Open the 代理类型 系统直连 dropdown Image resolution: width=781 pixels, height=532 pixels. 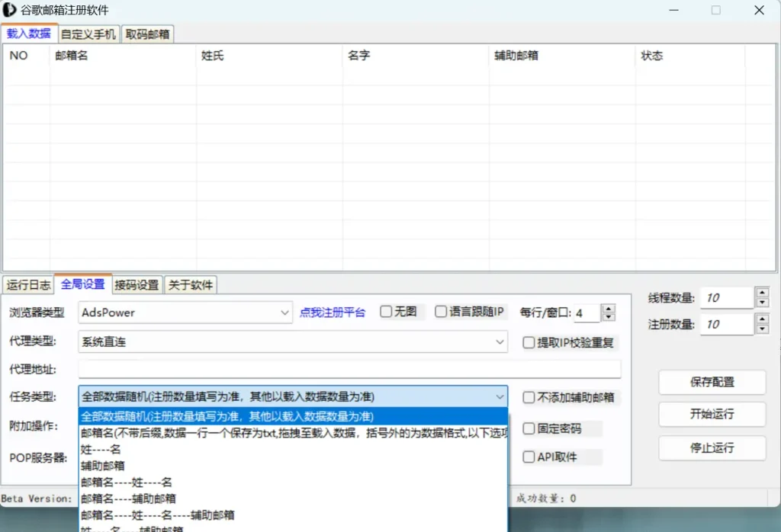point(293,342)
